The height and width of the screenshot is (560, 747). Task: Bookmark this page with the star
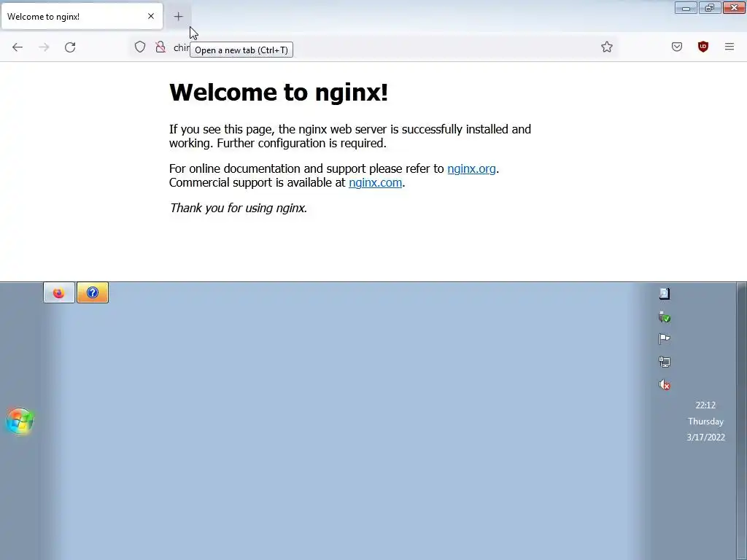(606, 47)
